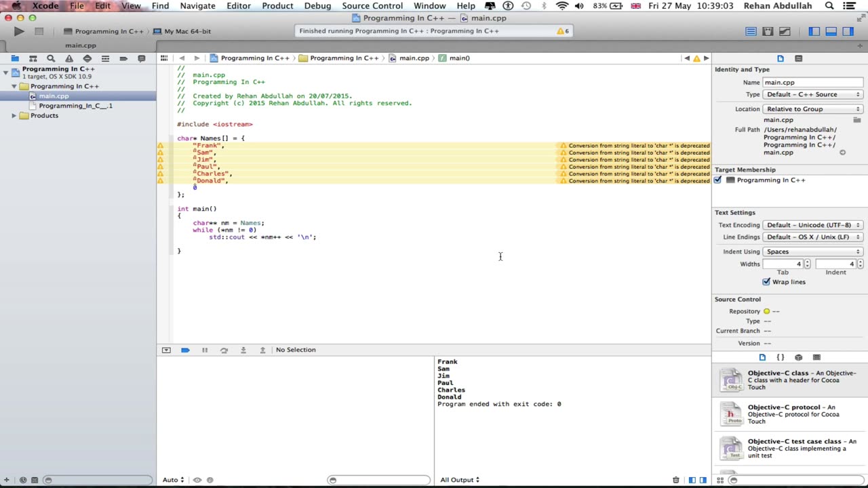Toggle the Utilities panel visibility
The image size is (868, 488).
[848, 31]
